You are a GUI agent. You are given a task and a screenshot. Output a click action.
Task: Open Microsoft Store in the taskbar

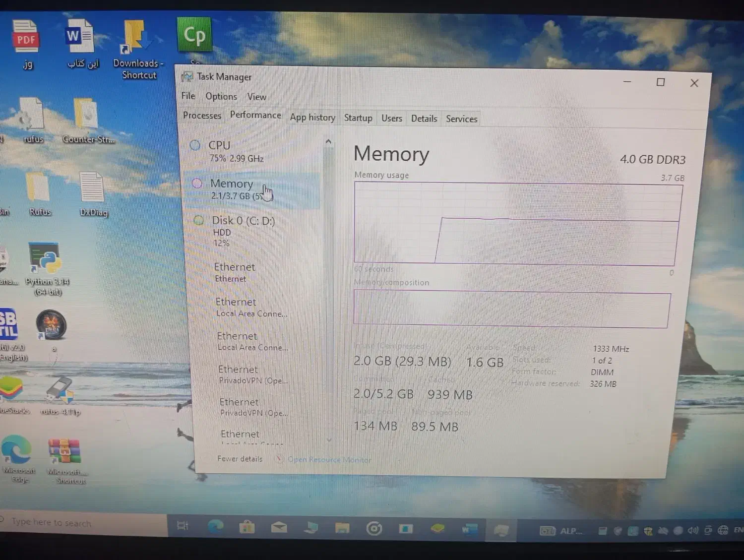(x=247, y=528)
